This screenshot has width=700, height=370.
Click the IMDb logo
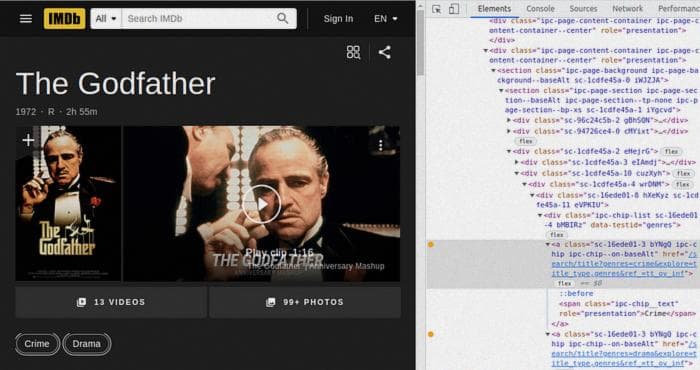pos(64,19)
